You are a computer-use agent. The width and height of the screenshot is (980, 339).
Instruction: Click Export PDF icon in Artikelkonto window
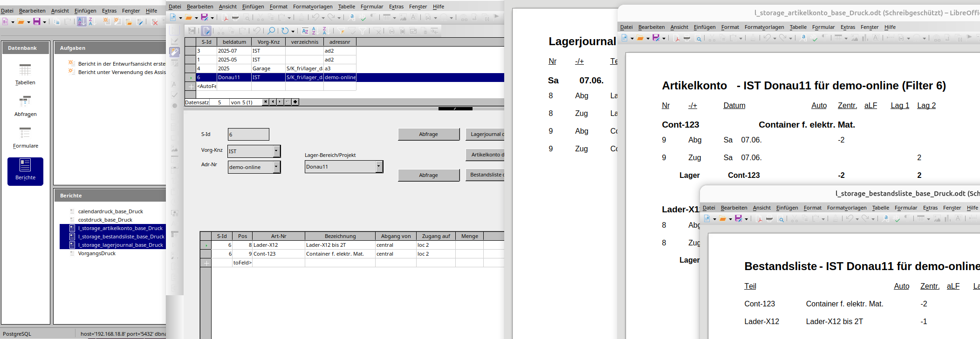tap(677, 38)
